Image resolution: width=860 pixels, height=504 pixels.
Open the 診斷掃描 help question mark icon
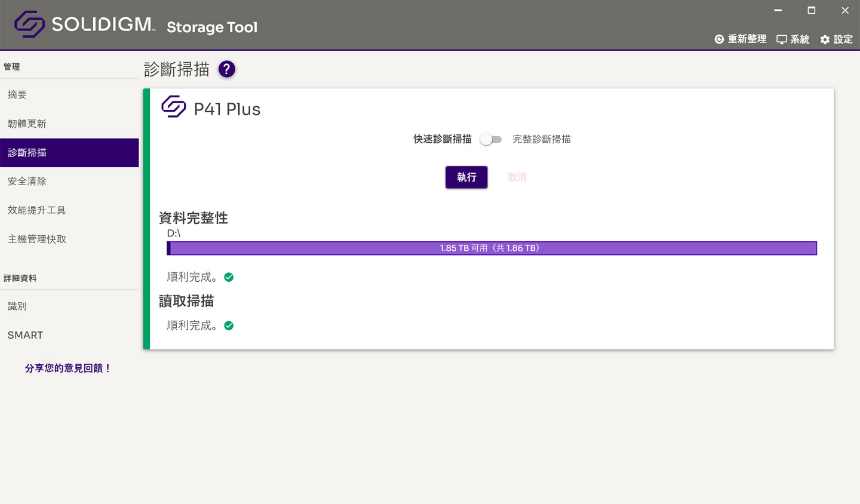pos(226,69)
